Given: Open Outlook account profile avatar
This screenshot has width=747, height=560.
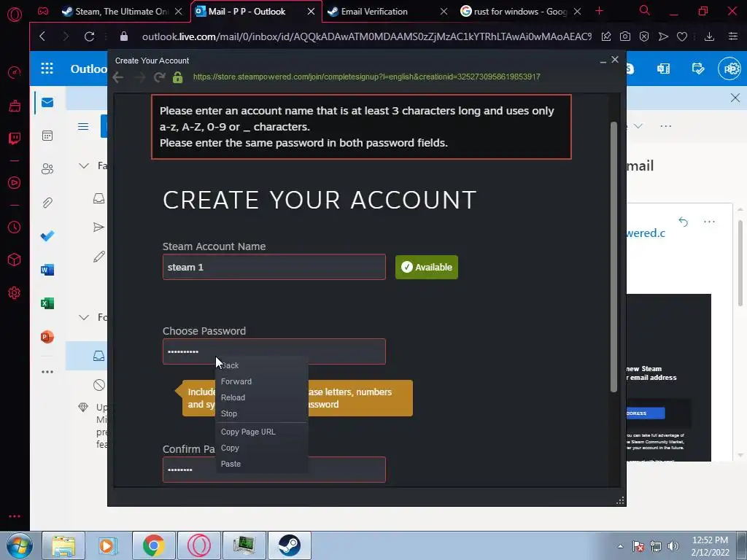Looking at the screenshot, I should point(729,69).
